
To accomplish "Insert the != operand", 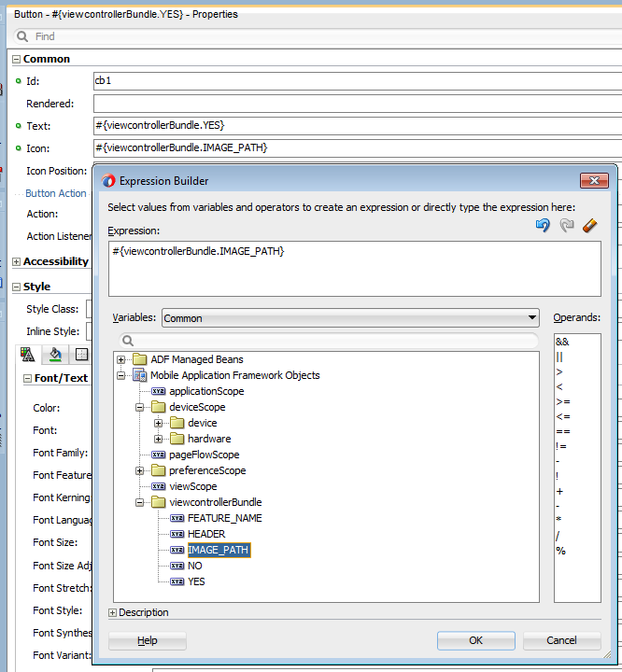I will 561,446.
